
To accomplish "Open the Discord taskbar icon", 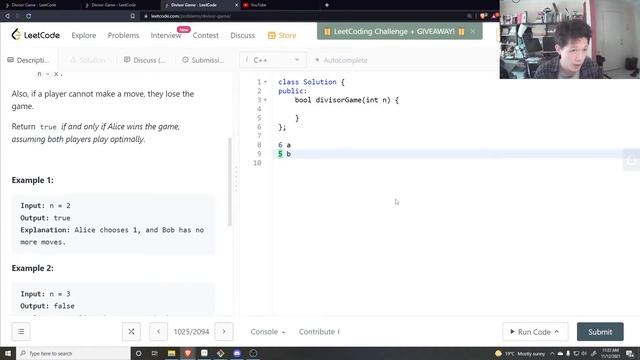I will click(237, 353).
